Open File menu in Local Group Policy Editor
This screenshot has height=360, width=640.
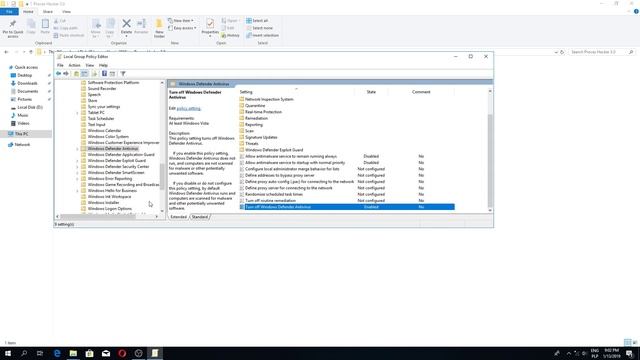pyautogui.click(x=60, y=65)
